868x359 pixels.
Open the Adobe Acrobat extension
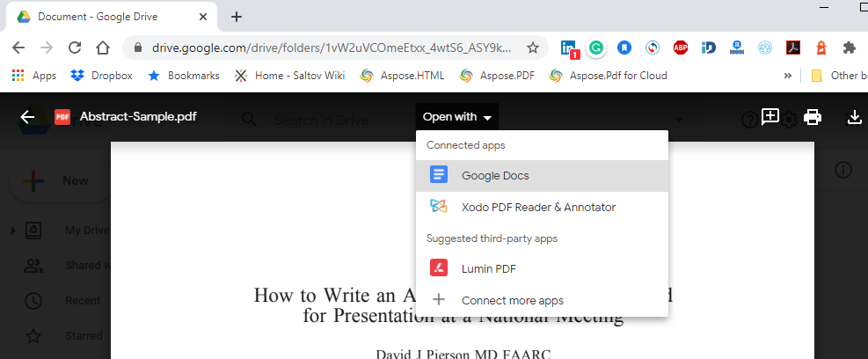(x=793, y=48)
